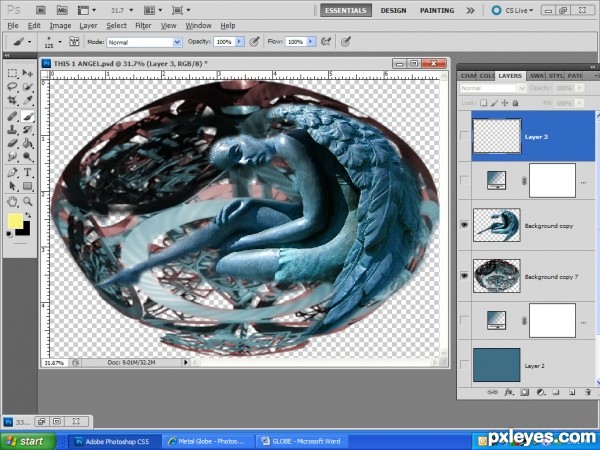Create new fill or adjustment layer

coord(541,392)
